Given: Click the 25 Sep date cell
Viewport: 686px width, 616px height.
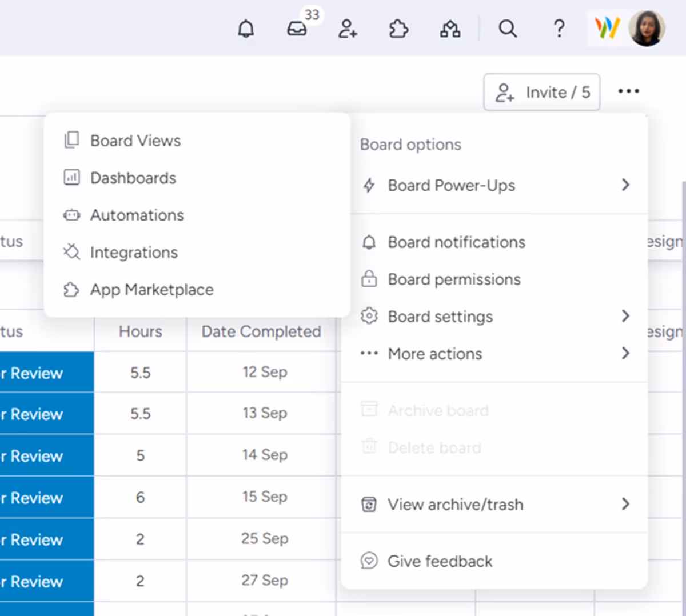Looking at the screenshot, I should (261, 538).
